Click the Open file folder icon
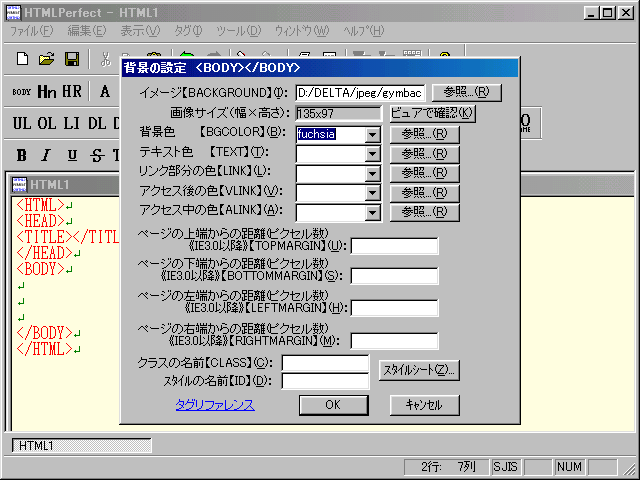The height and width of the screenshot is (480, 640). 47,59
